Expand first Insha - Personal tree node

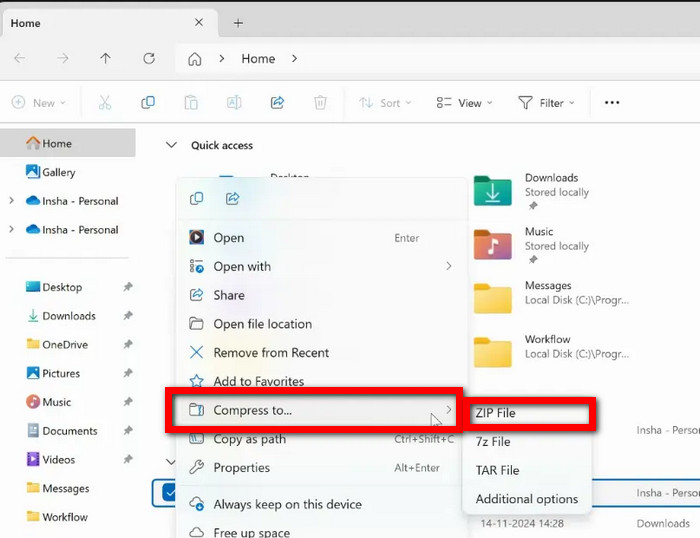pyautogui.click(x=11, y=201)
